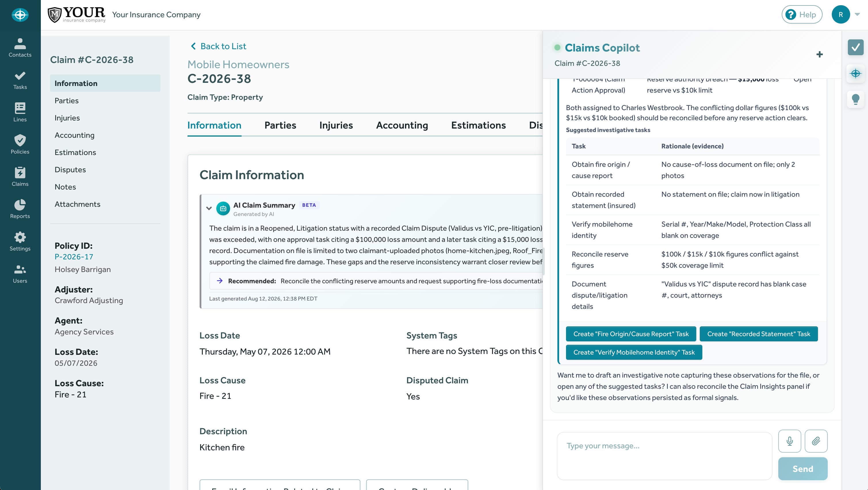Select Attachments in the claim side menu
This screenshot has height=490, width=868.
(77, 204)
